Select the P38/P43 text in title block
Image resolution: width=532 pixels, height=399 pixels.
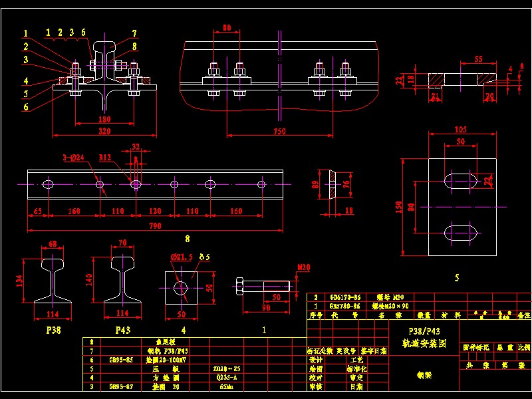click(424, 331)
